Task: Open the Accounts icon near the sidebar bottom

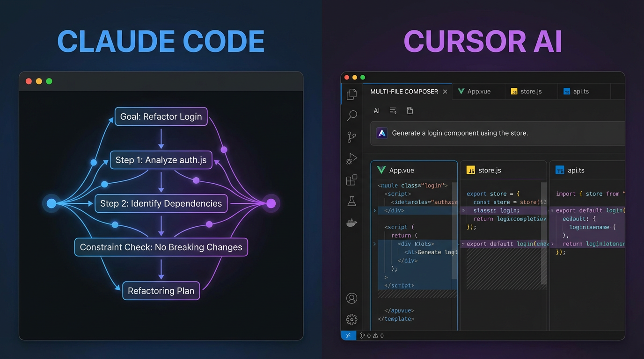Action: click(351, 298)
